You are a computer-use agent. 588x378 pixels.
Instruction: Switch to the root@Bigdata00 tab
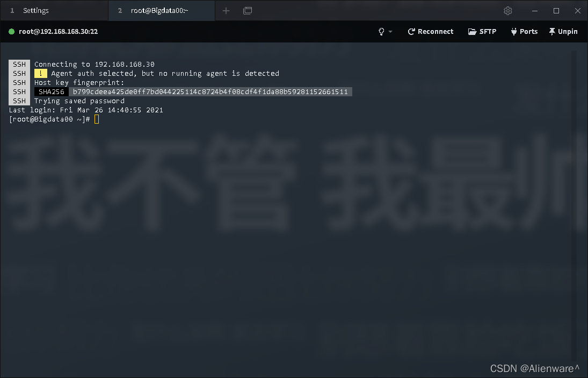pos(158,10)
